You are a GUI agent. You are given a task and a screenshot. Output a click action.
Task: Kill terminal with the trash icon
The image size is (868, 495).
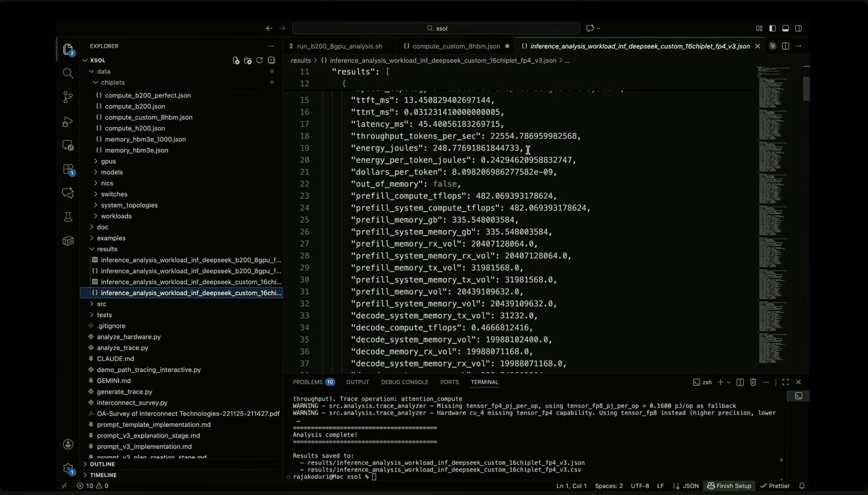(753, 382)
